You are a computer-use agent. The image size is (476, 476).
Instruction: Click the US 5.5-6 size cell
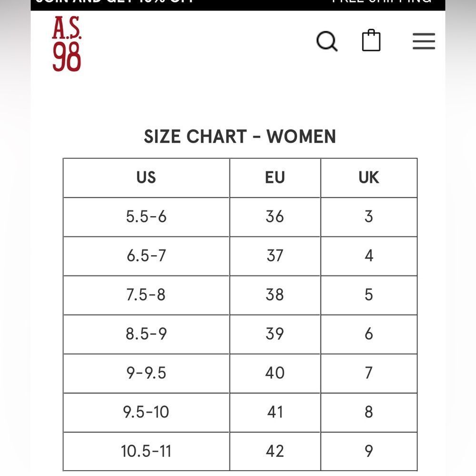(146, 217)
